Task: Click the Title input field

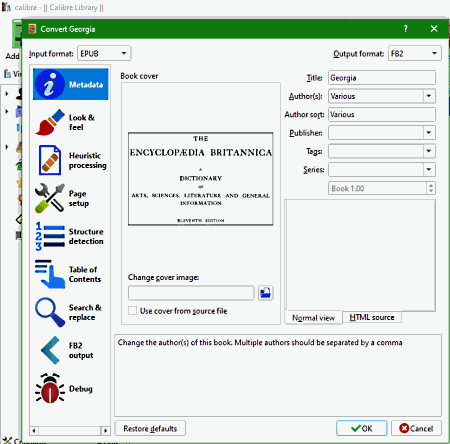Action: point(382,78)
